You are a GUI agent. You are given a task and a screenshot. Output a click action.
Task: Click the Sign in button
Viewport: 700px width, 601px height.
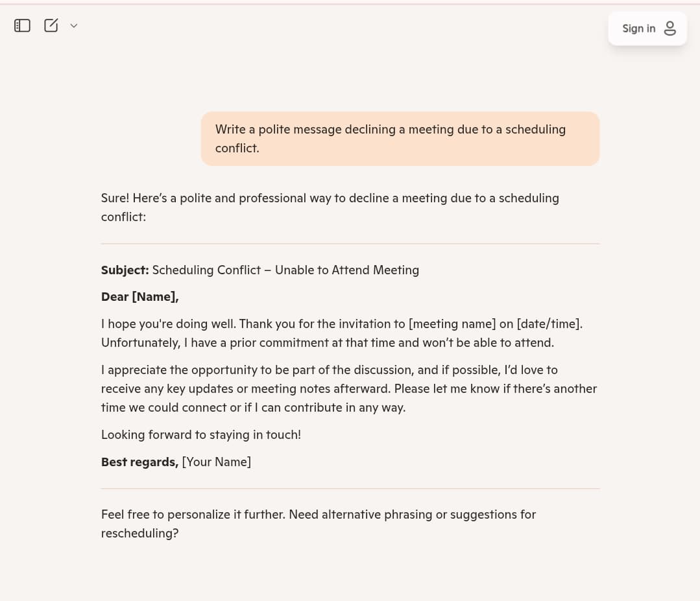tap(638, 29)
